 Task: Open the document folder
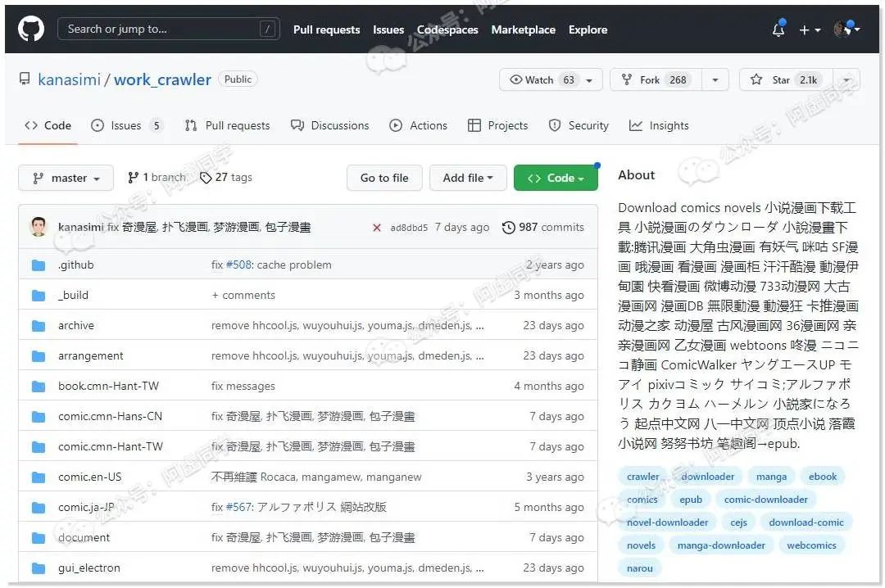point(84,538)
